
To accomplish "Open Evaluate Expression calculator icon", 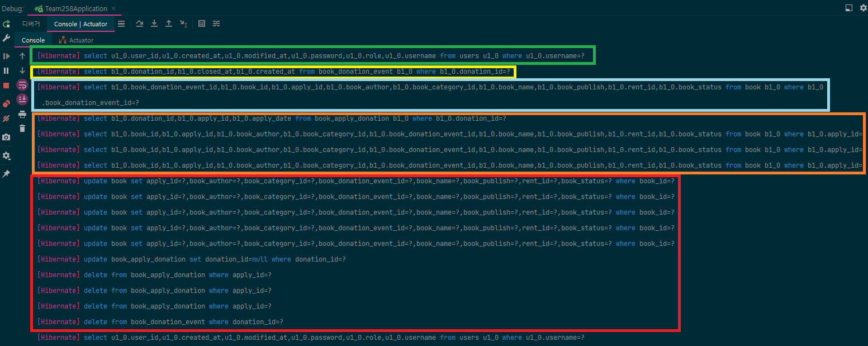I will (202, 23).
